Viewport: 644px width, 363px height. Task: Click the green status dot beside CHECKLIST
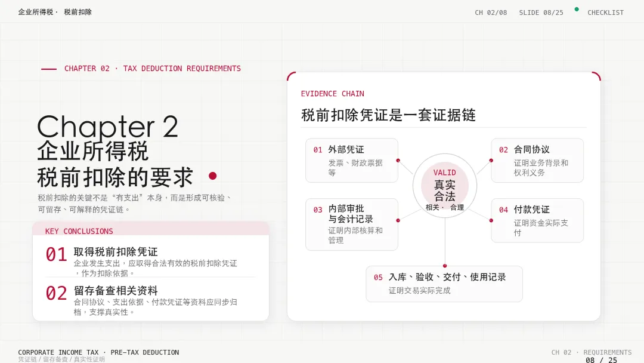click(x=577, y=9)
